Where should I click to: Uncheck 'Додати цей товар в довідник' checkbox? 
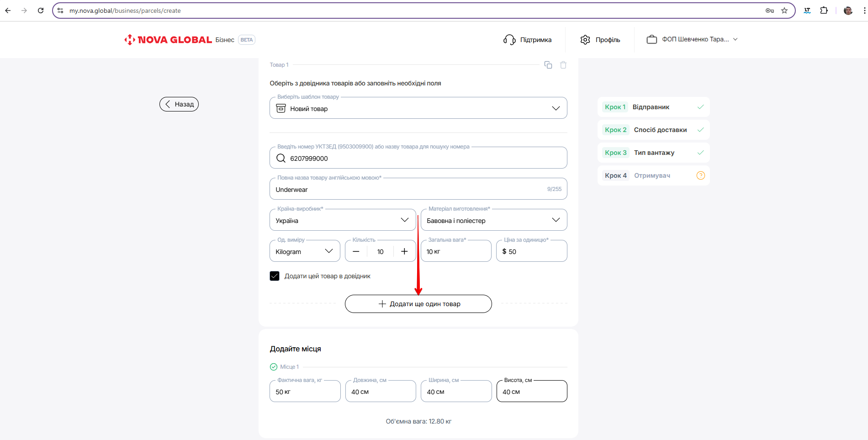pyautogui.click(x=275, y=276)
